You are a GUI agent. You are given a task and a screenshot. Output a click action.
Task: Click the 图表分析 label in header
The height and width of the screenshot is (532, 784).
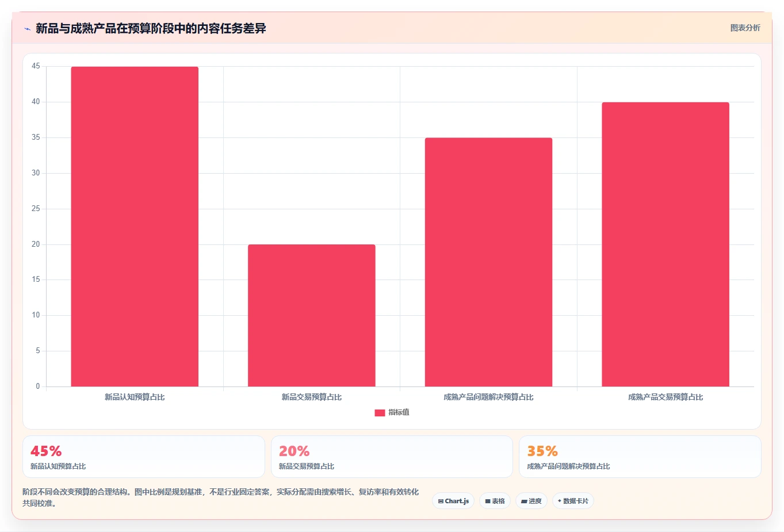tap(745, 28)
